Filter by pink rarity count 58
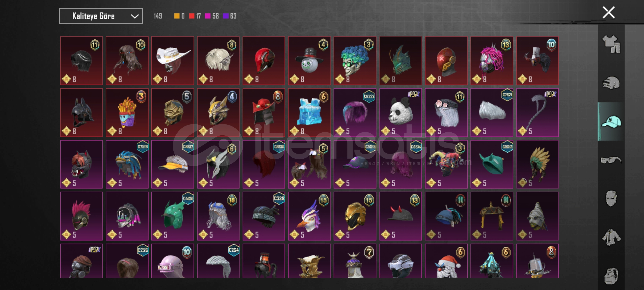The height and width of the screenshot is (290, 644). pos(212,16)
